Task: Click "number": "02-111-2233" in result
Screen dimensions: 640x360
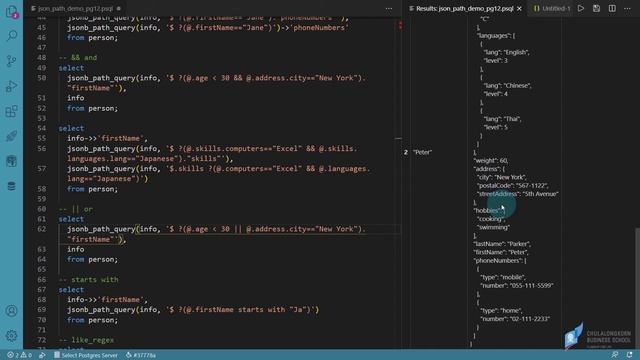Action: point(515,319)
